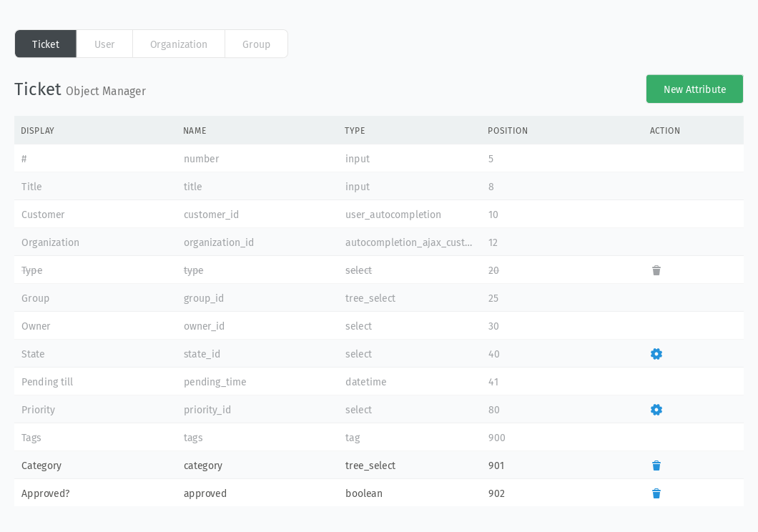
Task: Click the 'priority_id' name cell
Action: tap(207, 410)
